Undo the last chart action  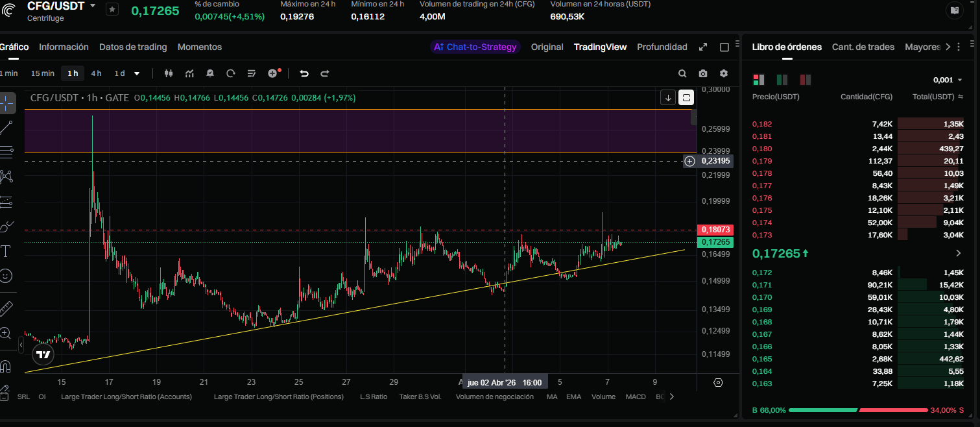click(x=304, y=73)
